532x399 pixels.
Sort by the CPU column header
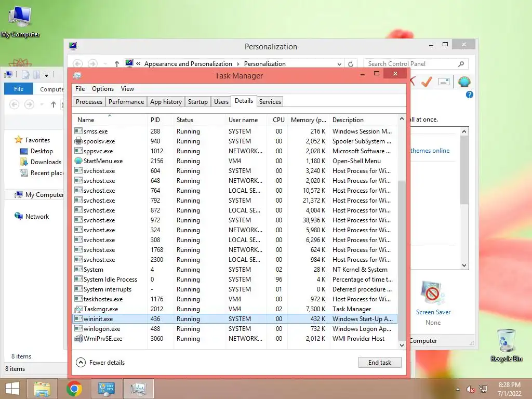click(x=278, y=120)
